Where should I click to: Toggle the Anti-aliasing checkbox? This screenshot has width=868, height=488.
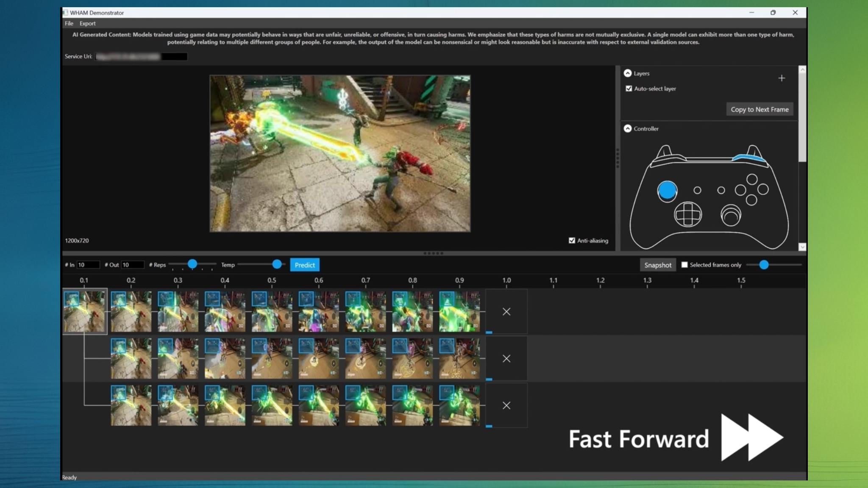coord(572,241)
